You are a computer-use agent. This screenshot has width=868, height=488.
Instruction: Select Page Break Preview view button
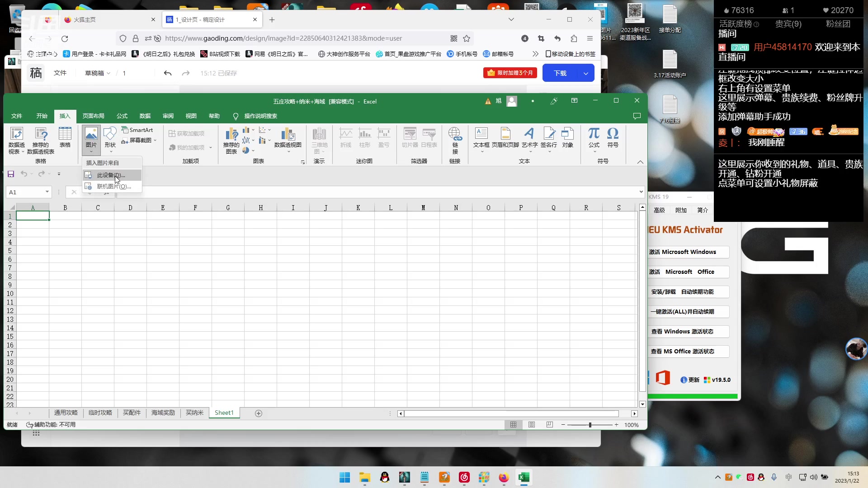(549, 425)
